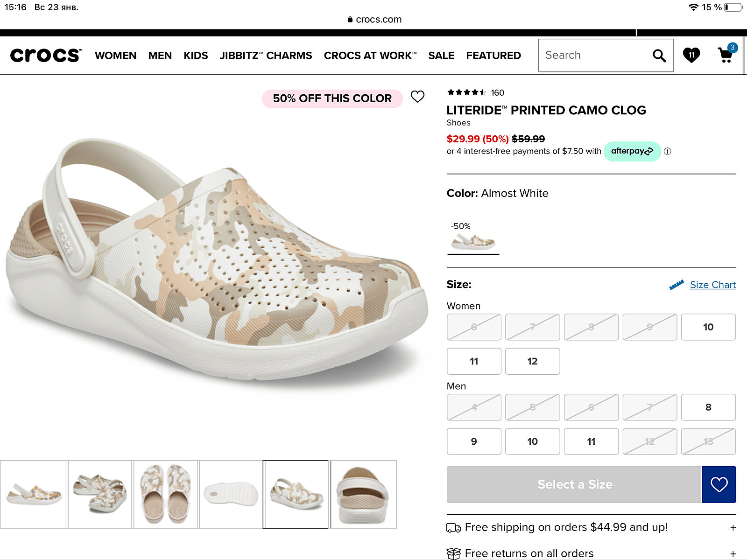The image size is (747, 560).
Task: Select Women size 10
Action: point(708,327)
